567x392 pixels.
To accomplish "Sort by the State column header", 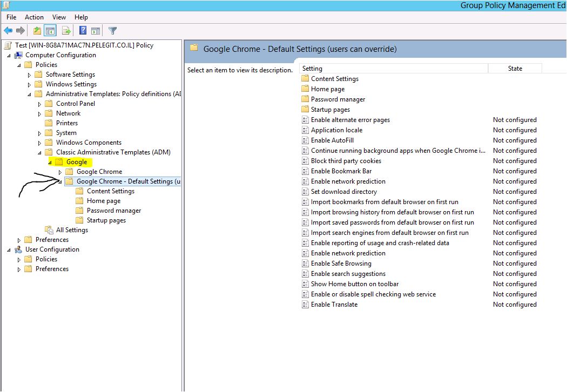I will [515, 69].
